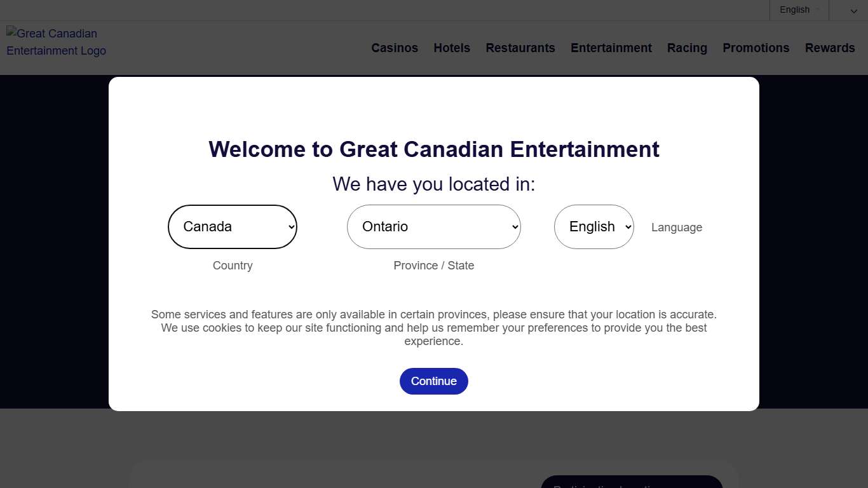The image size is (868, 488).
Task: Click the Welcome to Great Canadian Entertainment heading
Action: [x=434, y=149]
